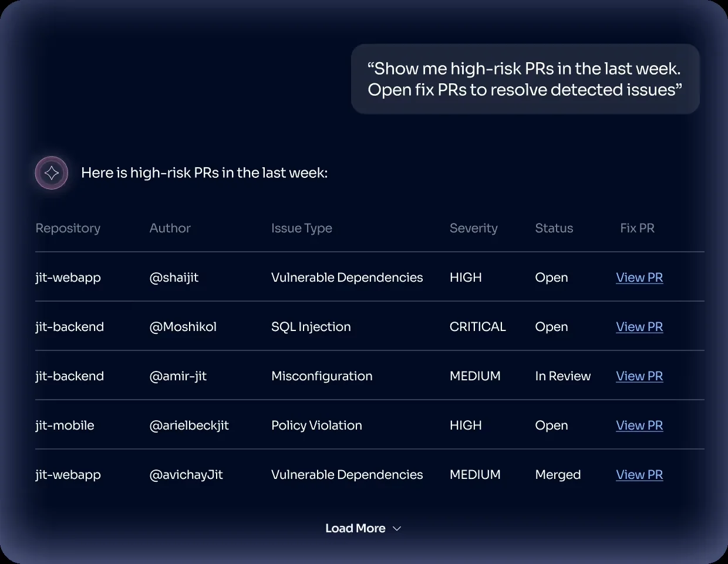Click the Author column header

[x=170, y=228]
